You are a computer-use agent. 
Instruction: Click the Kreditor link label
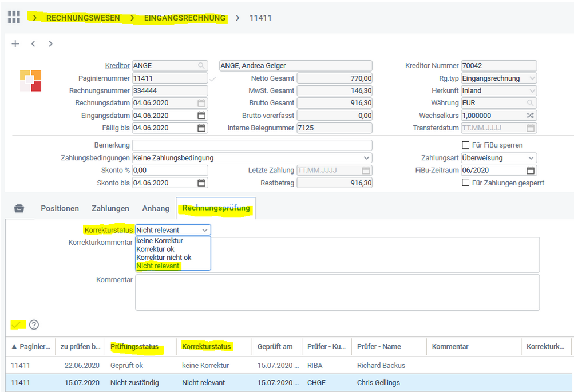point(117,66)
